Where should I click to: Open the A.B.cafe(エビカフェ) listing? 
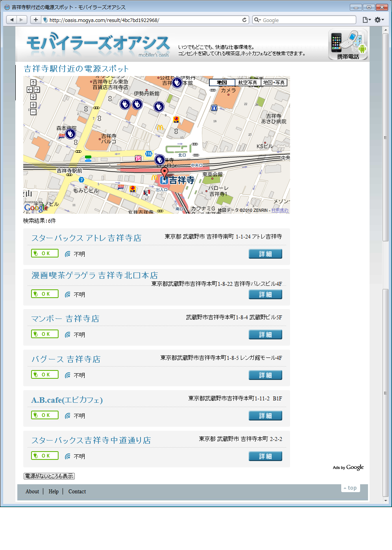pyautogui.click(x=67, y=400)
